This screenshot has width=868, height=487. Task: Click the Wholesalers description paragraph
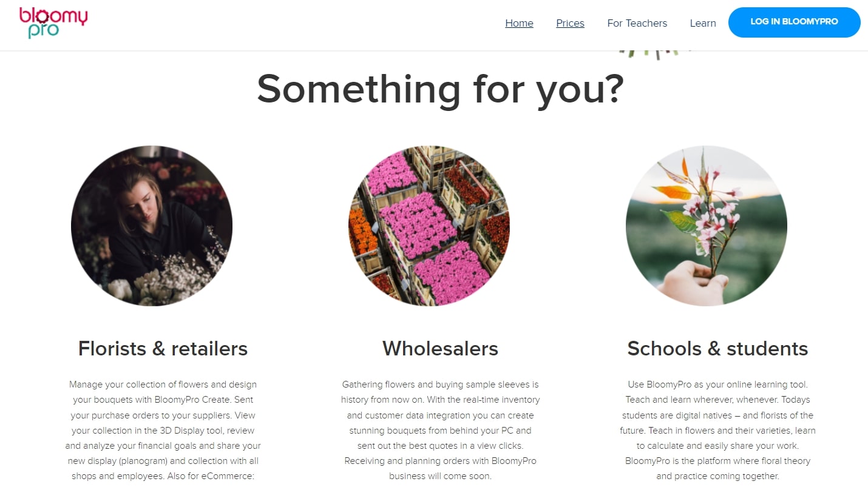[440, 430]
